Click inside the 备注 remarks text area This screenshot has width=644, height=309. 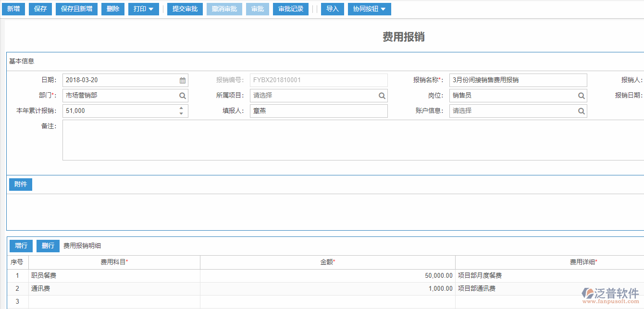(x=288, y=139)
